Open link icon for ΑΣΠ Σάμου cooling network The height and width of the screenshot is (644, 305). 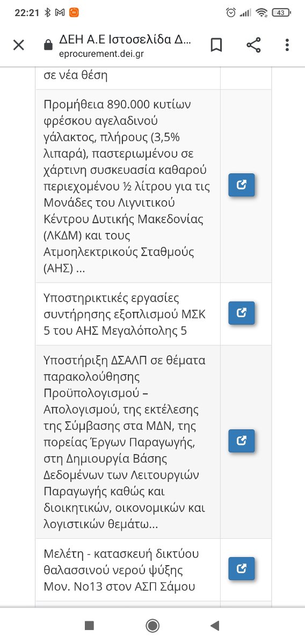[242, 568]
